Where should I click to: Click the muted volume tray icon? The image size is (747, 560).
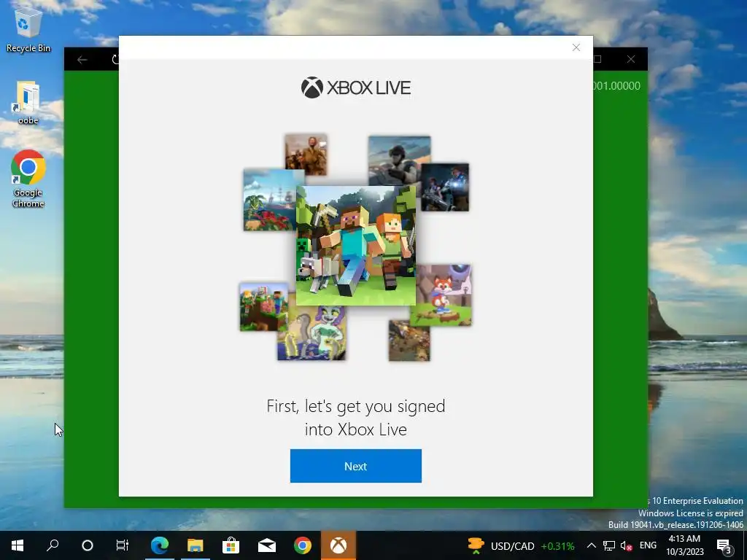point(626,545)
